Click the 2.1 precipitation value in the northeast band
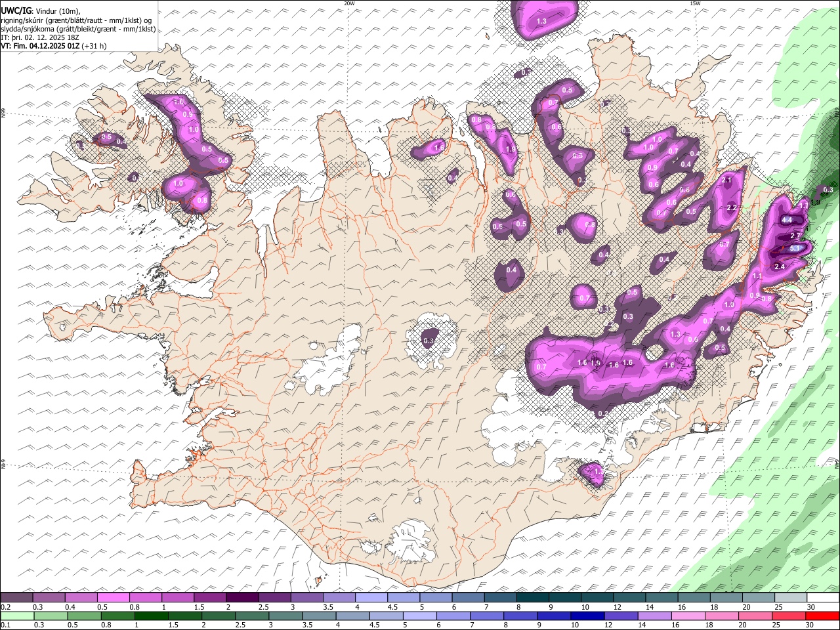 pos(726,180)
